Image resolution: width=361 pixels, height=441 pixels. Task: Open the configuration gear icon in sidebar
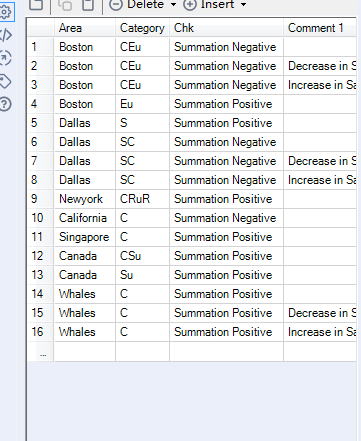click(x=6, y=12)
